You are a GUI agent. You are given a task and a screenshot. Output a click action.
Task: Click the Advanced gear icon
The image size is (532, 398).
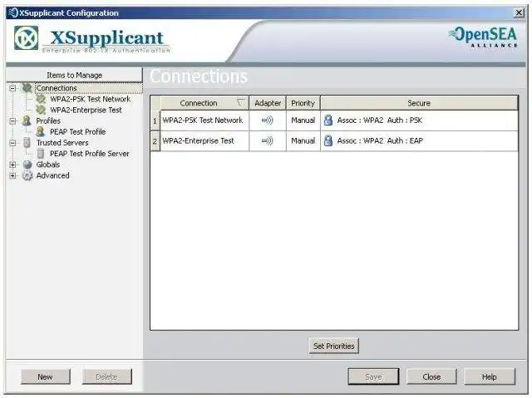coord(27,175)
